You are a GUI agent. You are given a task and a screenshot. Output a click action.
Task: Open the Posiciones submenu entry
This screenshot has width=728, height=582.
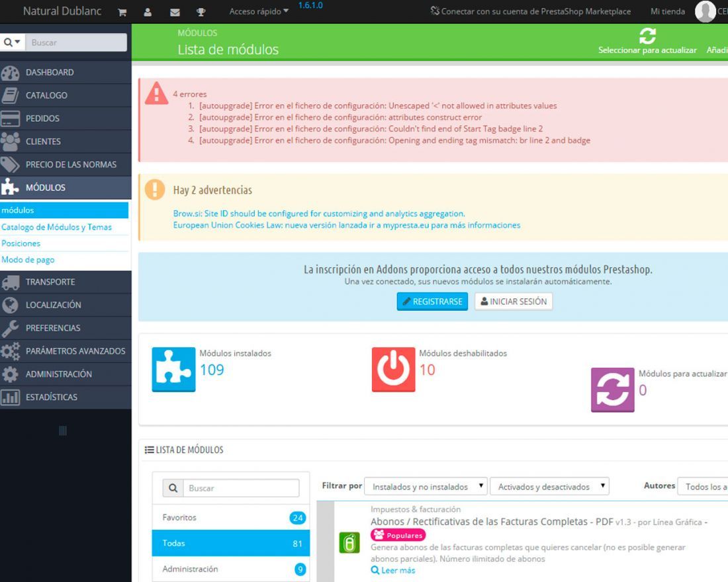(x=21, y=243)
